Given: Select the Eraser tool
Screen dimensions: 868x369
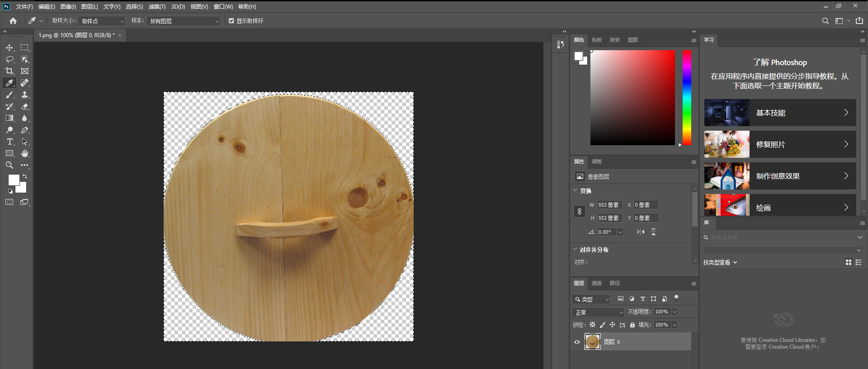Looking at the screenshot, I should tap(24, 106).
